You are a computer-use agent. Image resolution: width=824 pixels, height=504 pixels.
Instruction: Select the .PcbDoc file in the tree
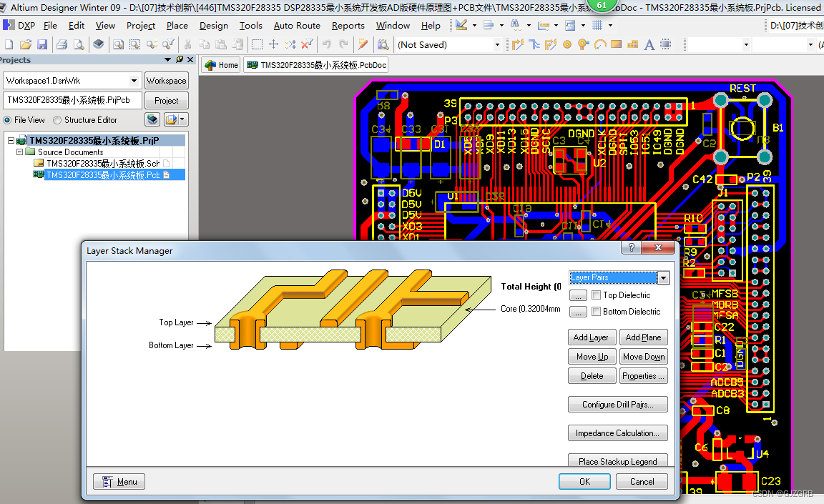coord(103,175)
